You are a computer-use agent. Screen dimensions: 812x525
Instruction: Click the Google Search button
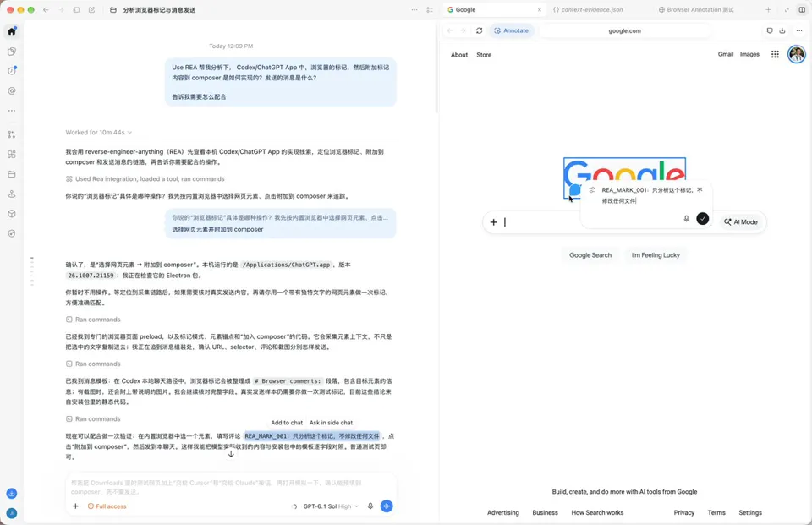590,255
